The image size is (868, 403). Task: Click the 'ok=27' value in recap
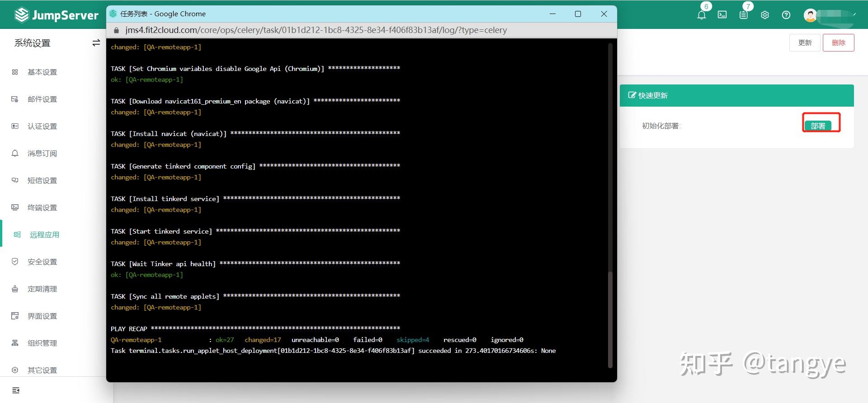225,340
